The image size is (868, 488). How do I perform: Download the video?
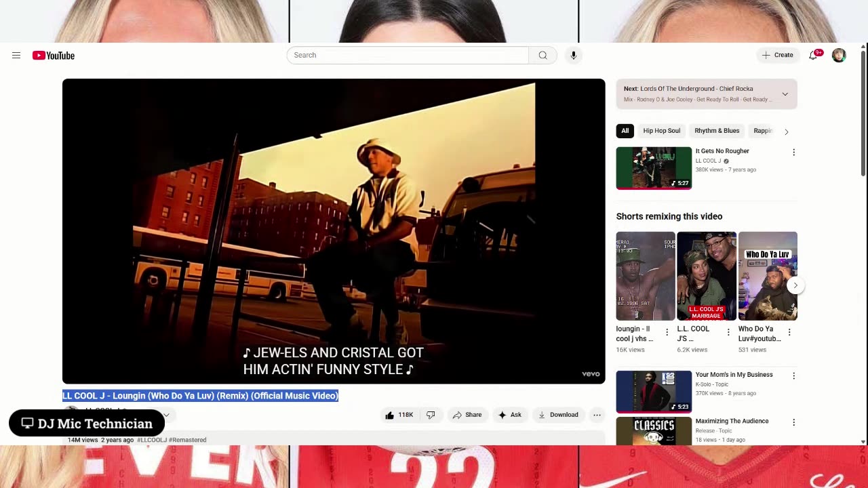(558, 415)
